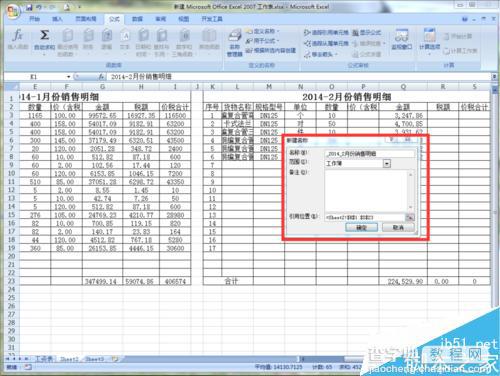Click the Comment text area in New Name dialog

pyautogui.click(x=366, y=190)
